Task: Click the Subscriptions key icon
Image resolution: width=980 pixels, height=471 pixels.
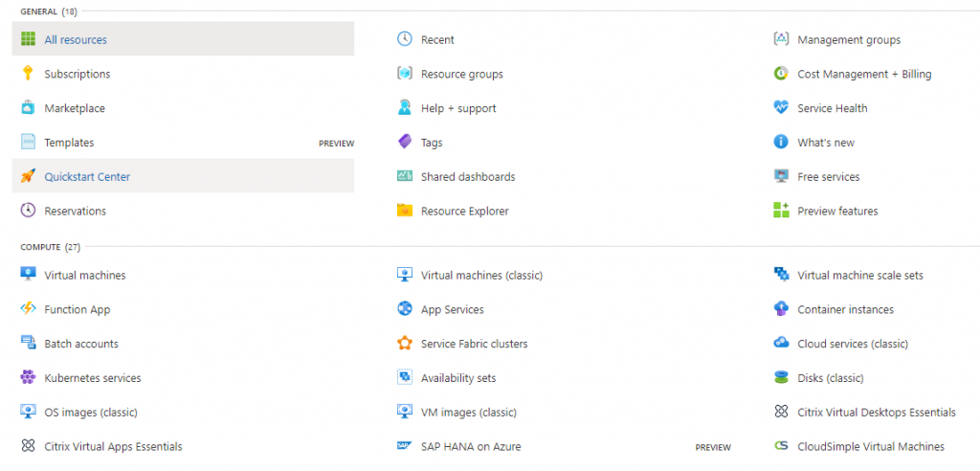Action: point(28,73)
